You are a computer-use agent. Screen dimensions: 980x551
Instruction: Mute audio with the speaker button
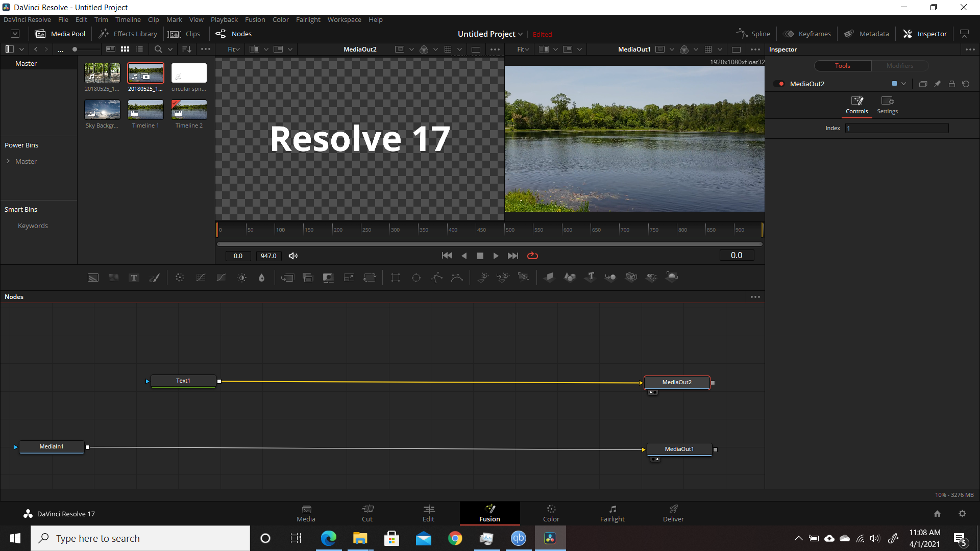point(293,256)
